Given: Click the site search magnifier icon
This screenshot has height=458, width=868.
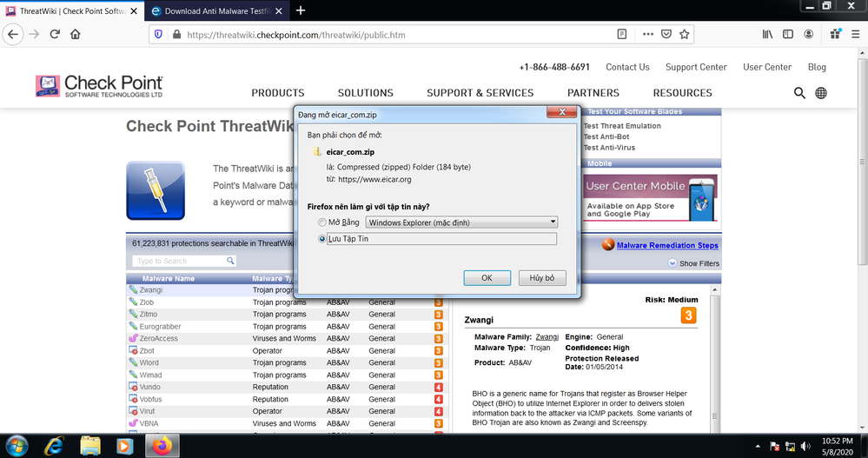Looking at the screenshot, I should (x=799, y=93).
